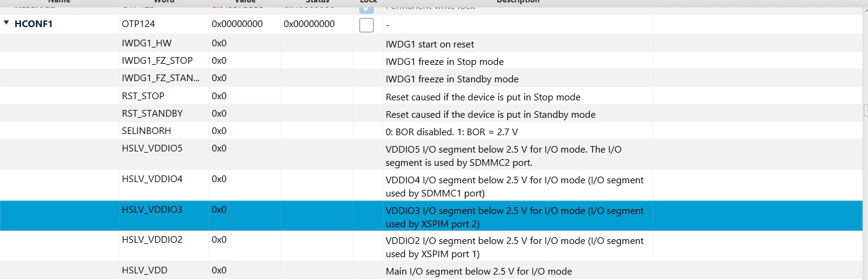Select the 'Reset caused...Standby mode' description
868x280 pixels.
coord(491,114)
